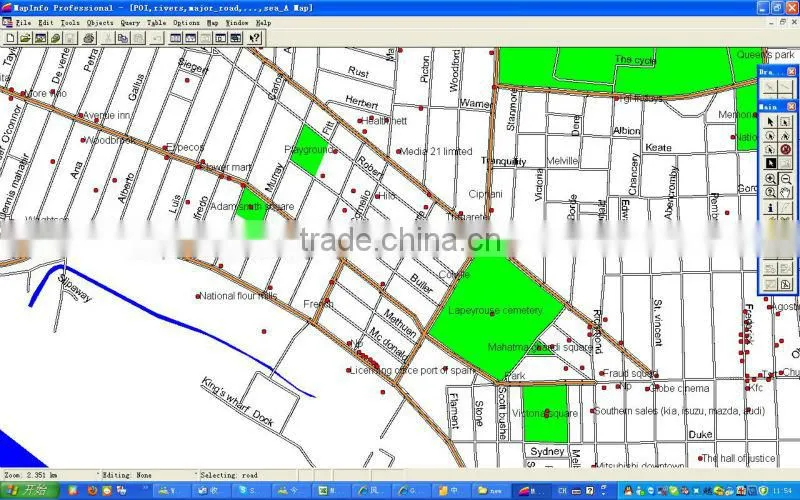Viewport: 800px width, 500px height.
Task: Click the folder taskbar button
Action: click(x=490, y=491)
